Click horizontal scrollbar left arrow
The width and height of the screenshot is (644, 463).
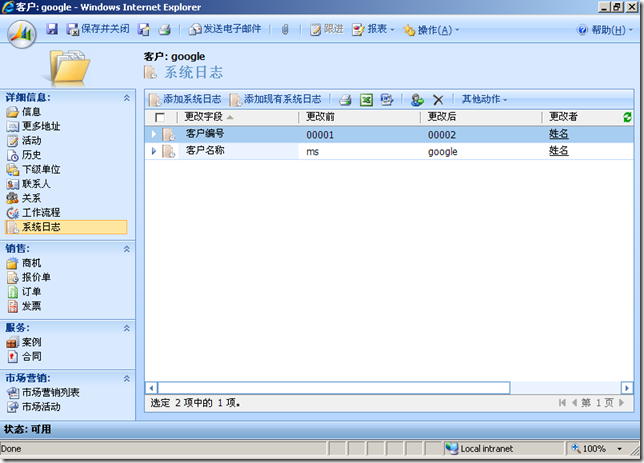point(152,388)
